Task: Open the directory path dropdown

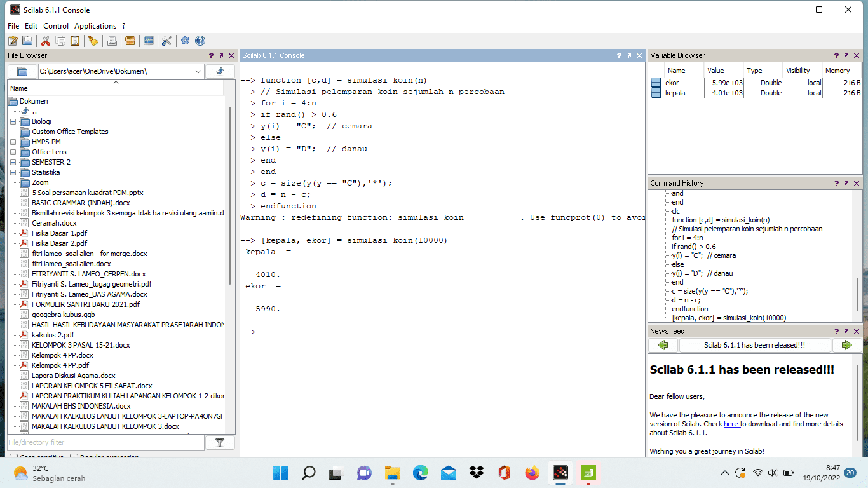Action: pos(198,72)
